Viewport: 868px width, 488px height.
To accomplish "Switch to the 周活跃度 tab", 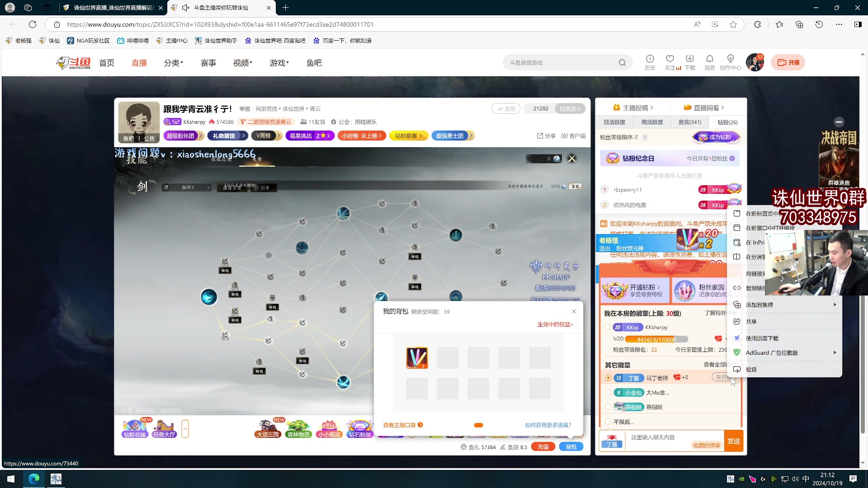I will tap(652, 122).
